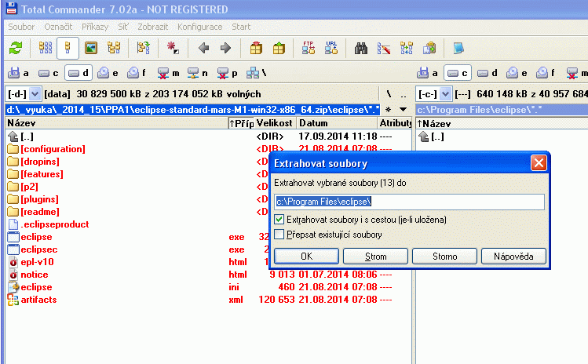
Task: Select the full details view toolbar icon
Action: (x=68, y=48)
